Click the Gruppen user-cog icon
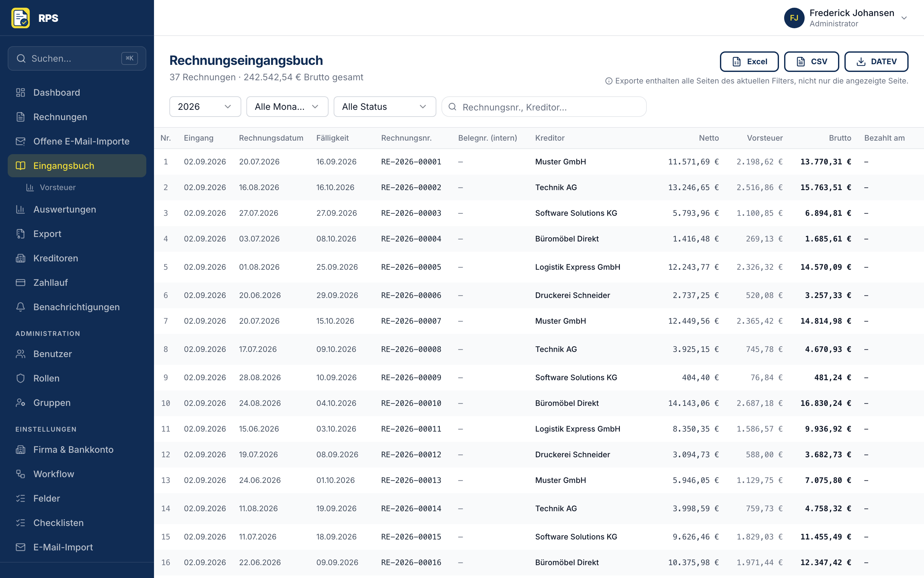This screenshot has width=924, height=578. pos(21,403)
